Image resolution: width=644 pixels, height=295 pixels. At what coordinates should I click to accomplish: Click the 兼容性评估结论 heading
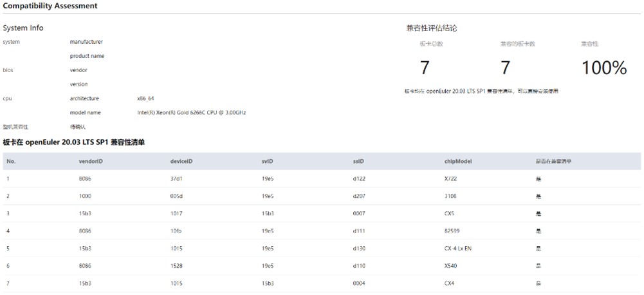tap(432, 28)
